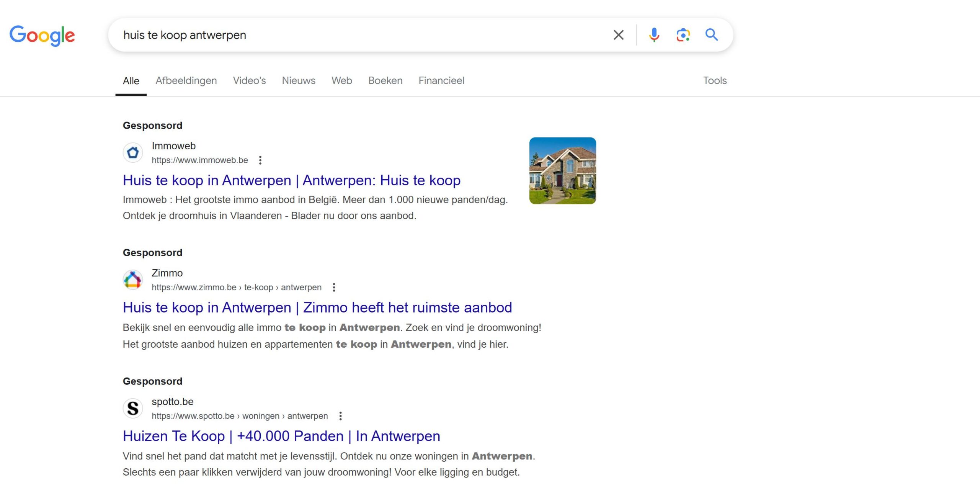Image resolution: width=980 pixels, height=489 pixels.
Task: Open the three-dot menu beside spotto.be URL
Action: click(340, 416)
